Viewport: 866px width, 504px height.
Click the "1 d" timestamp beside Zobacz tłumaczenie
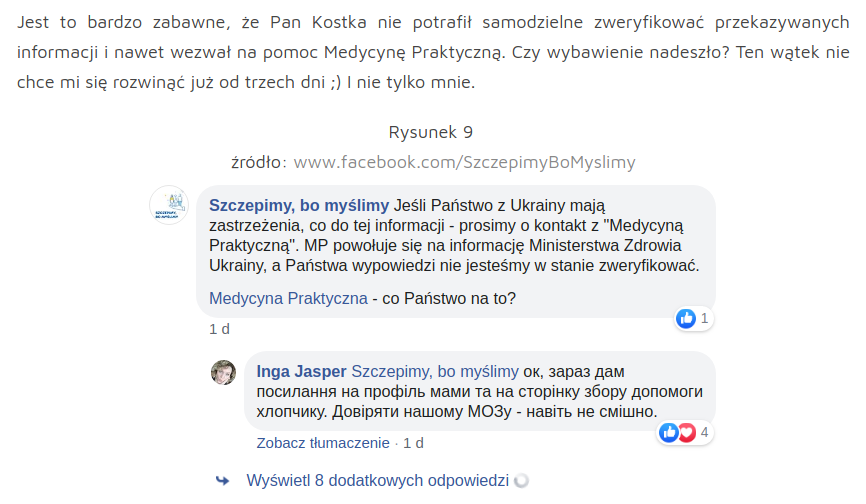coord(413,443)
